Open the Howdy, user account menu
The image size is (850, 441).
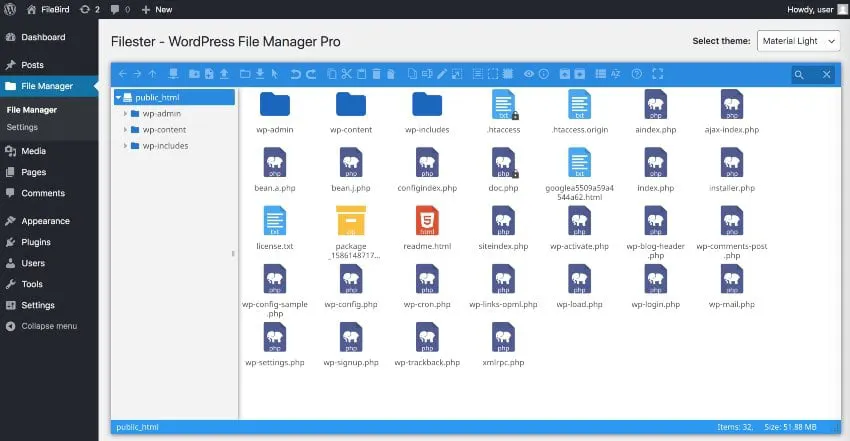click(817, 9)
